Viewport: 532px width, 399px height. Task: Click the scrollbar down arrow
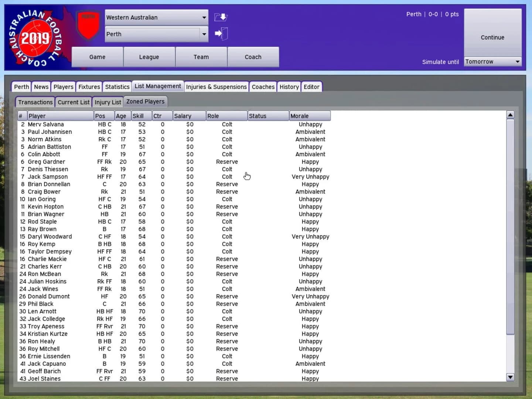[510, 378]
